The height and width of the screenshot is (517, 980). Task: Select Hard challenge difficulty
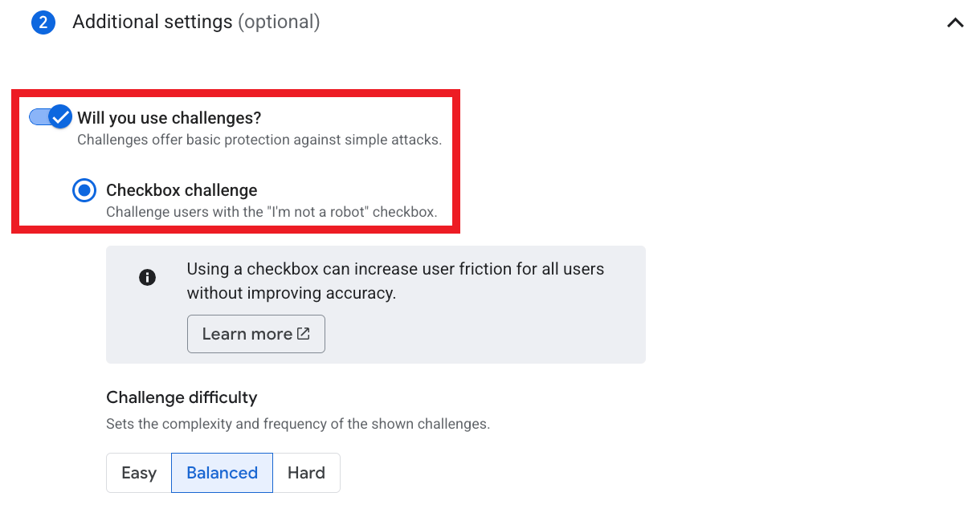(x=307, y=473)
